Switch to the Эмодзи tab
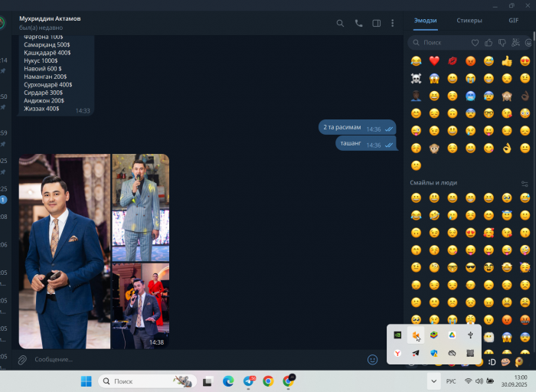536x392 pixels. click(x=425, y=21)
